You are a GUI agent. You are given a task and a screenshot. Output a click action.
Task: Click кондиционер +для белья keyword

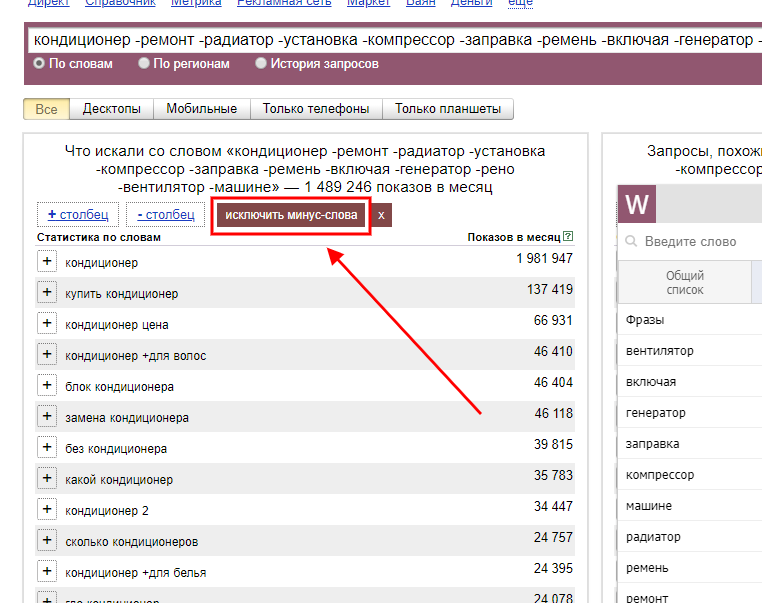136,573
